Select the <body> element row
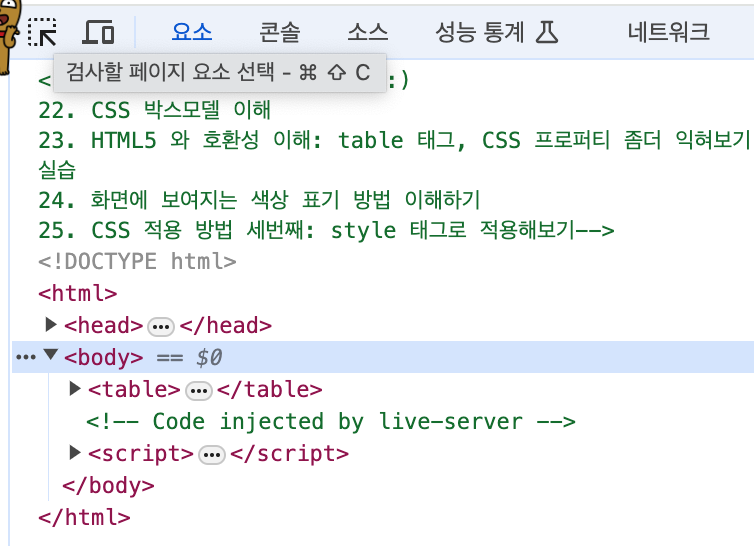The image size is (754, 546). [x=383, y=357]
